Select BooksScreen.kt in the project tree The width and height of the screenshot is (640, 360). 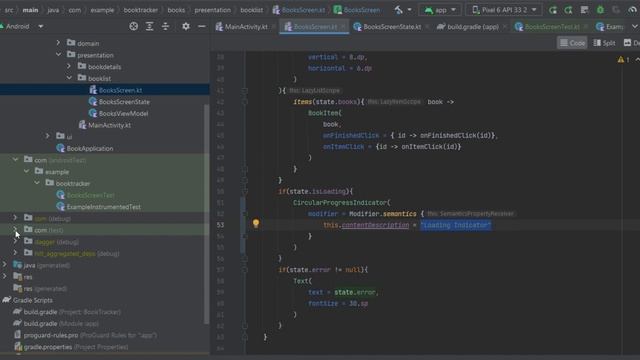104,90
